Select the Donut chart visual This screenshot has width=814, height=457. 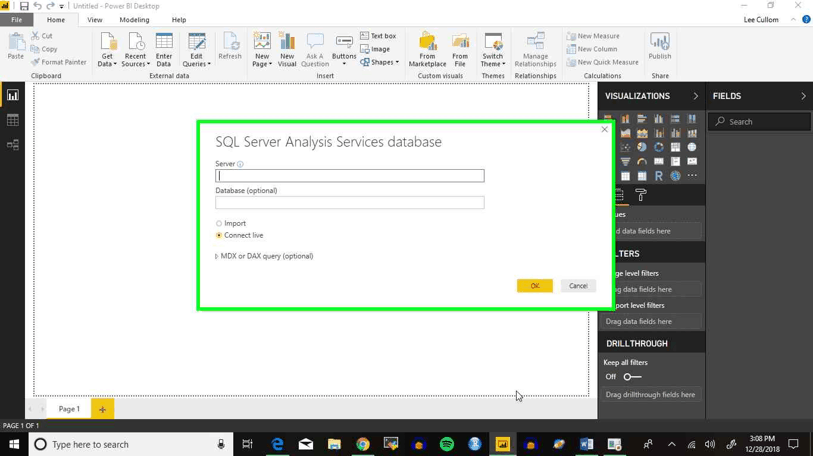tap(658, 147)
